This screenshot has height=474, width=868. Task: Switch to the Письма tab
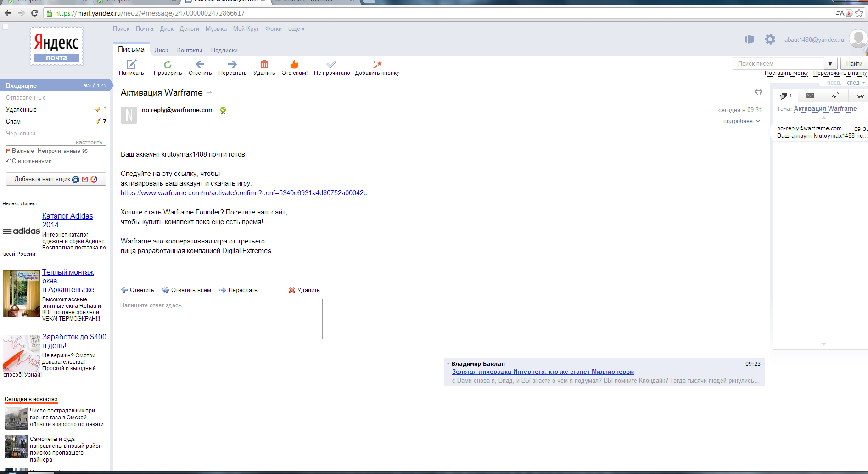(x=131, y=49)
